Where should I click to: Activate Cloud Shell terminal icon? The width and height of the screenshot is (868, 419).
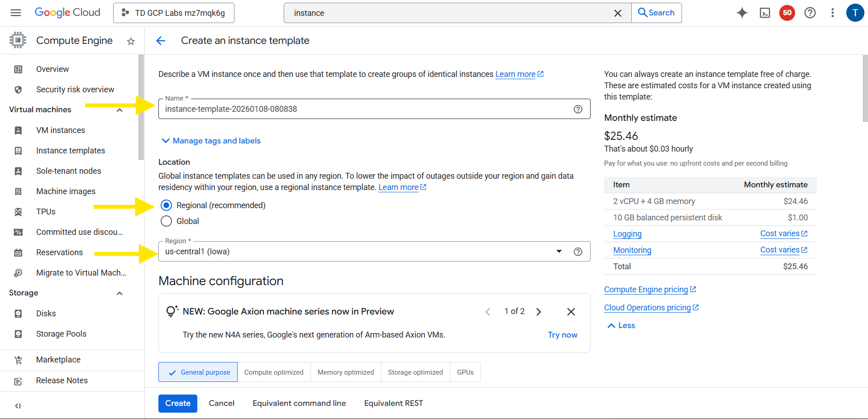click(765, 13)
